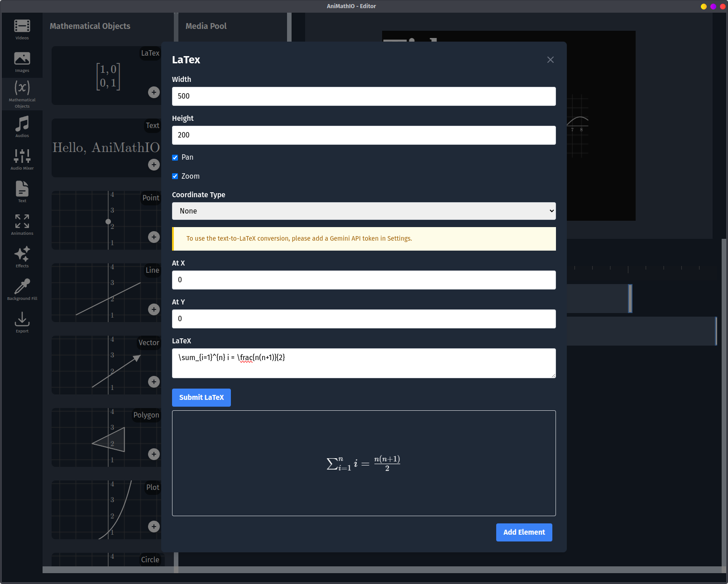Add the Polygon object with plus icon
The image size is (728, 584).
point(154,454)
